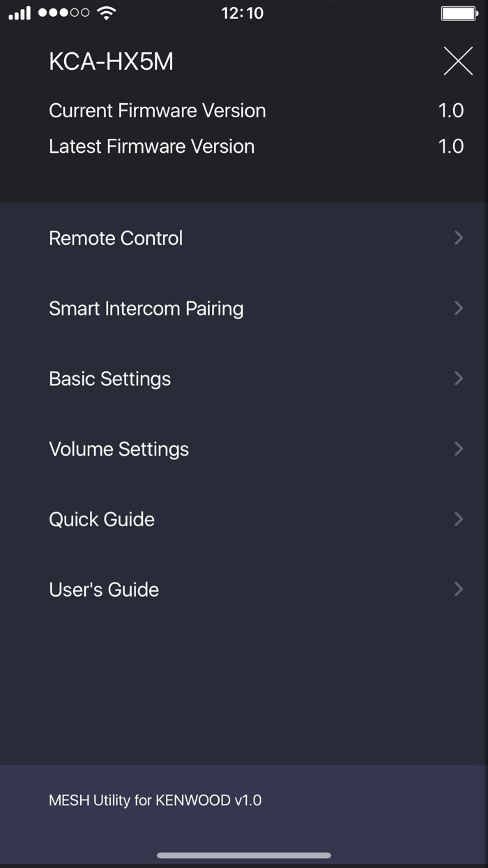The height and width of the screenshot is (868, 488).
Task: Tap the chevron beside Remote Control
Action: point(458,238)
